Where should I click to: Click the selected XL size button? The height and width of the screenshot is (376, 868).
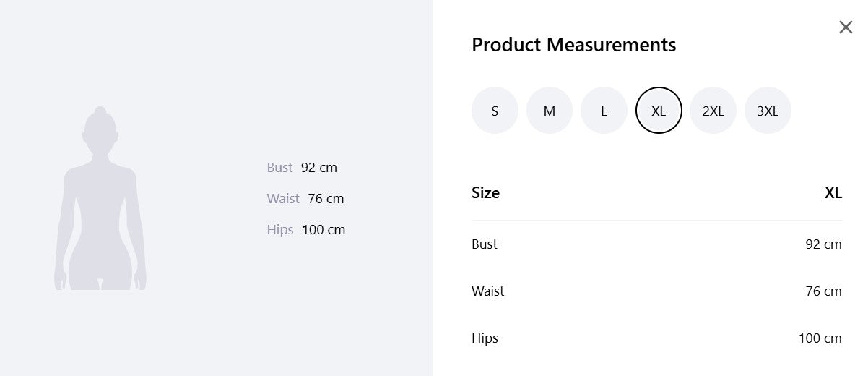(659, 111)
